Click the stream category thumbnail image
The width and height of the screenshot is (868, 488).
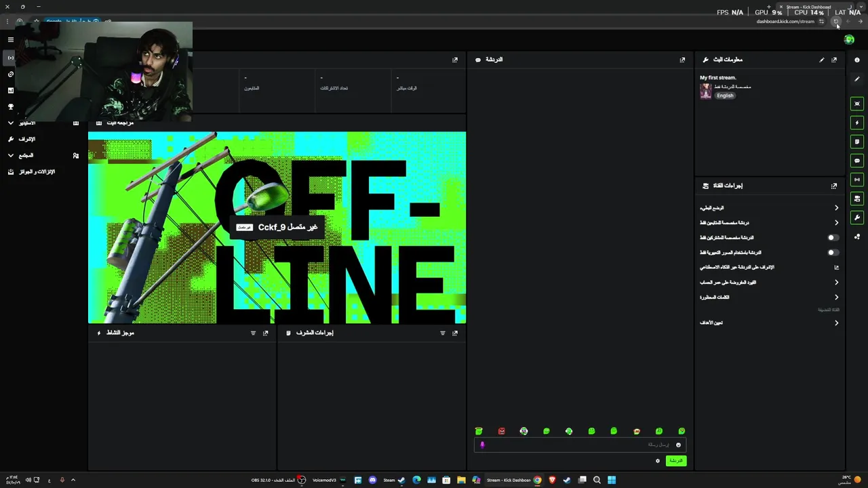pyautogui.click(x=706, y=91)
